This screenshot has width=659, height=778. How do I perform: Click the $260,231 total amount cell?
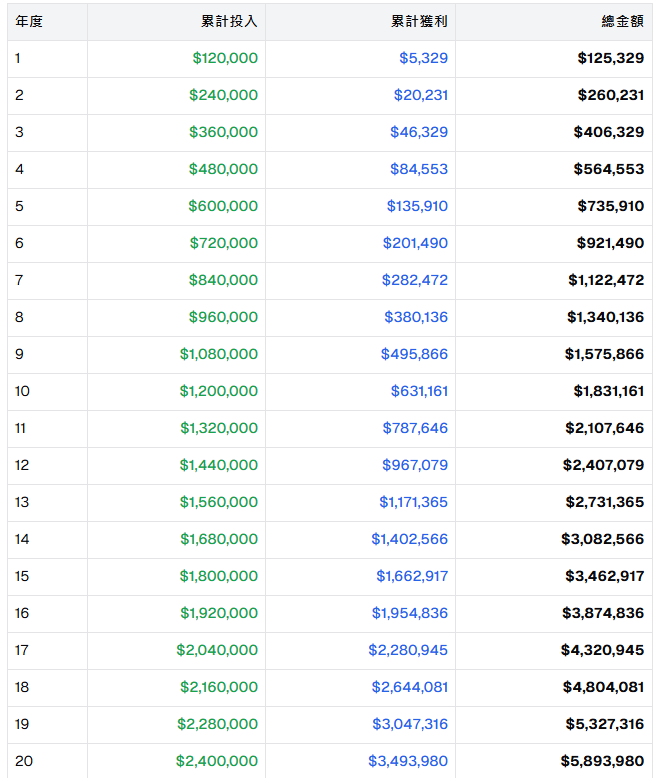click(610, 95)
